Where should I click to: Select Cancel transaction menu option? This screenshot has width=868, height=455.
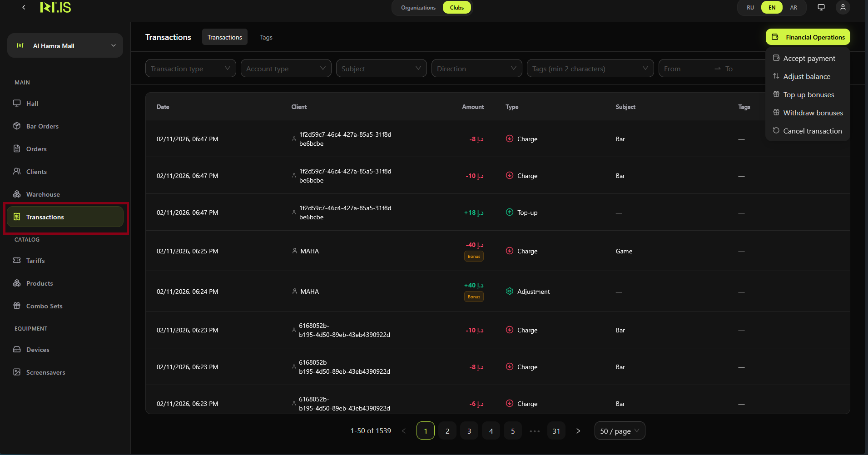[812, 131]
